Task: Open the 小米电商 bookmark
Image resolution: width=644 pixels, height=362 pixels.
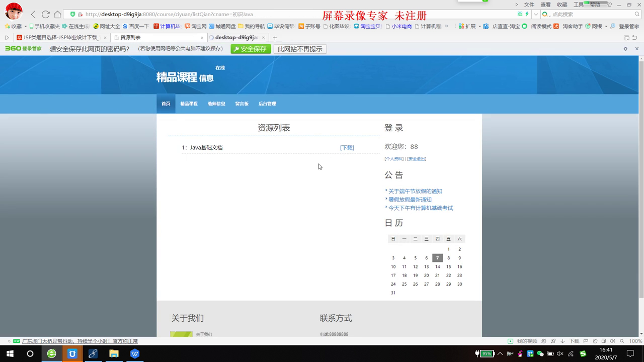Action: 398,26
